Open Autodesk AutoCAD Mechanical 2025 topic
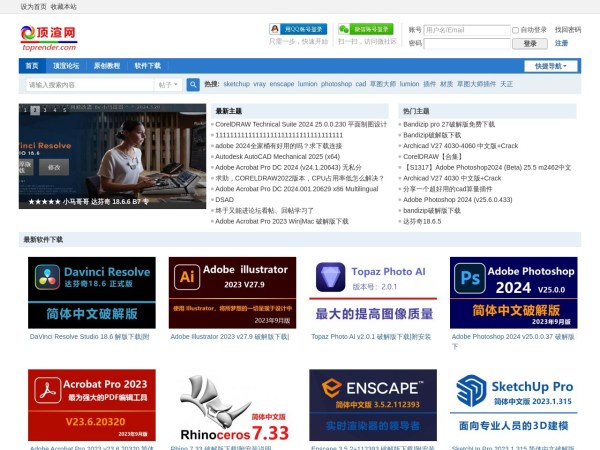Image resolution: width=600 pixels, height=450 pixels. [277, 157]
